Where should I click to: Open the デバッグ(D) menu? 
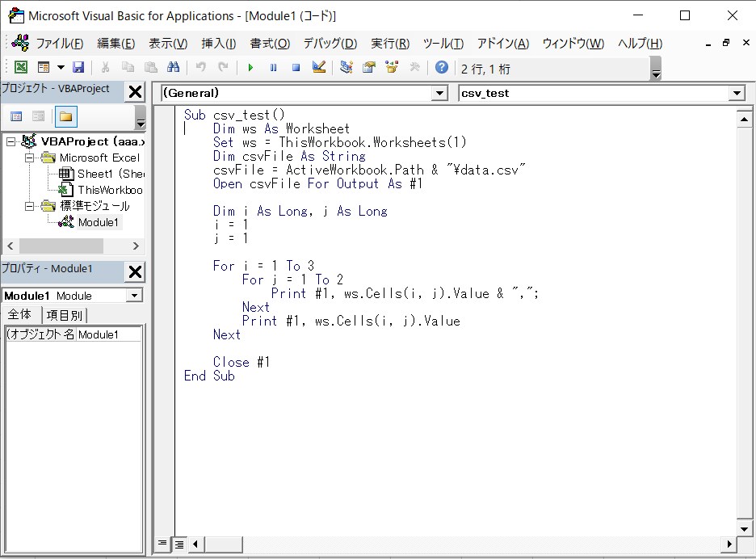tap(330, 44)
